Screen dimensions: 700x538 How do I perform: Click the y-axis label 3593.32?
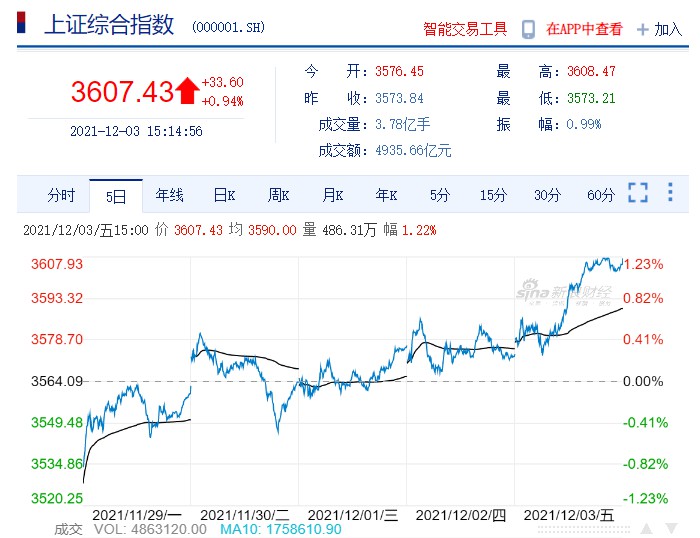click(x=57, y=298)
